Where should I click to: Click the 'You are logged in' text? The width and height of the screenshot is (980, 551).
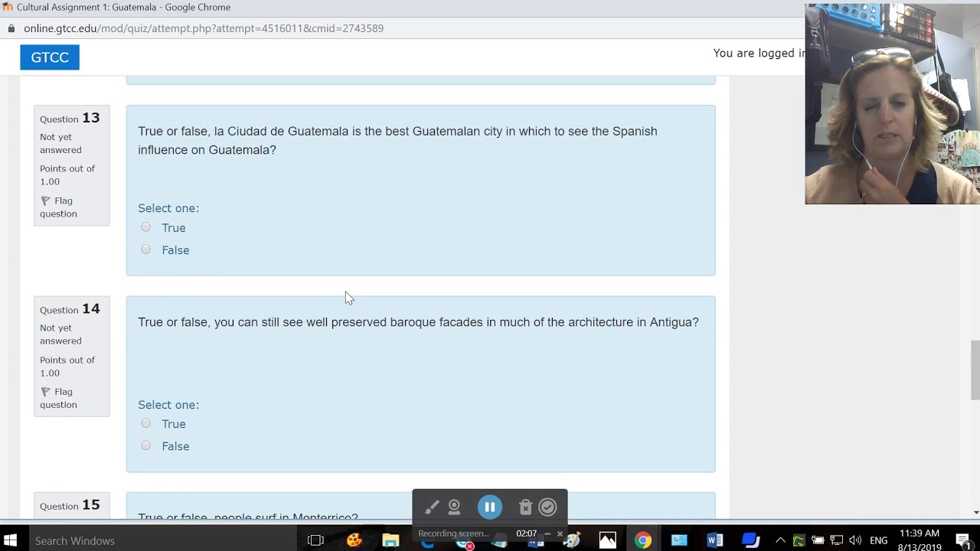[x=759, y=53]
